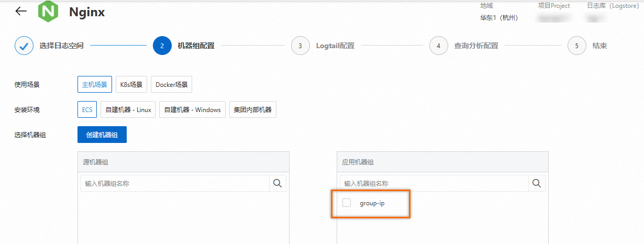Choose 自建机器 - Windows environment
This screenshot has height=244, width=644.
193,109
